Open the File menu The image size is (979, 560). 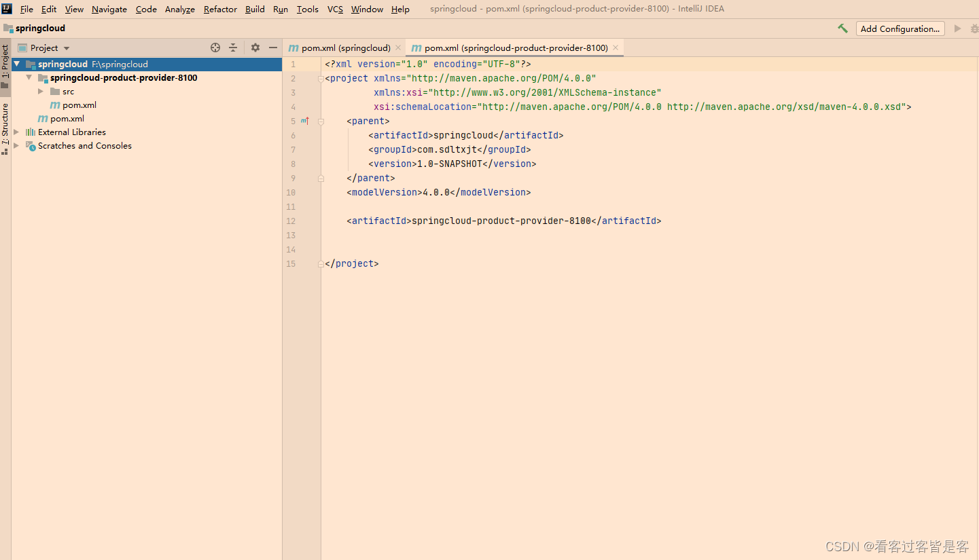coord(26,9)
